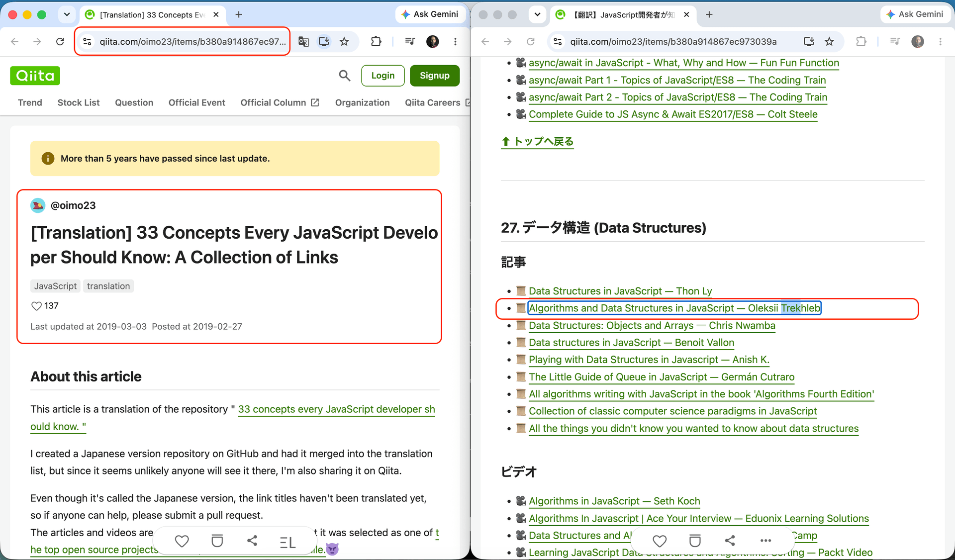Go forward in left browser window
The image size is (955, 560).
[37, 42]
